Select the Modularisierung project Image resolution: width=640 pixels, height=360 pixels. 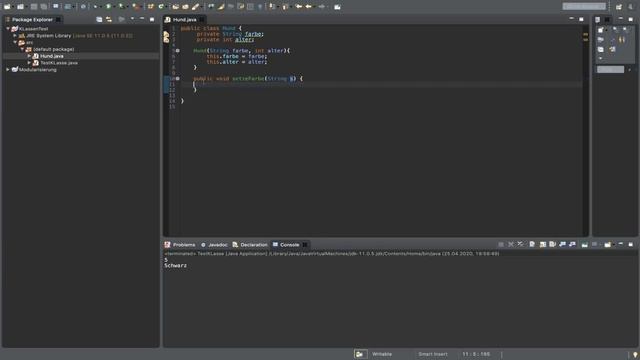[x=38, y=70]
